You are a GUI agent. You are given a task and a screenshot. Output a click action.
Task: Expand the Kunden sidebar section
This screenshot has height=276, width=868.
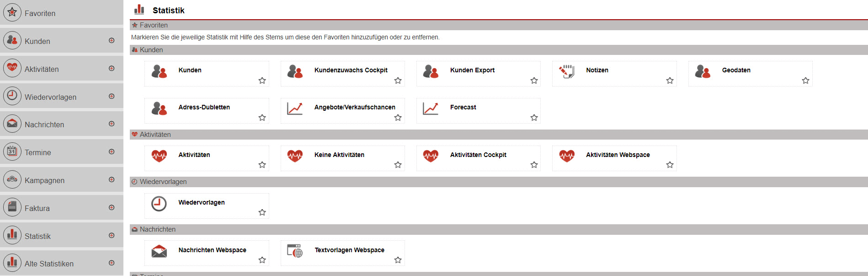[x=112, y=41]
